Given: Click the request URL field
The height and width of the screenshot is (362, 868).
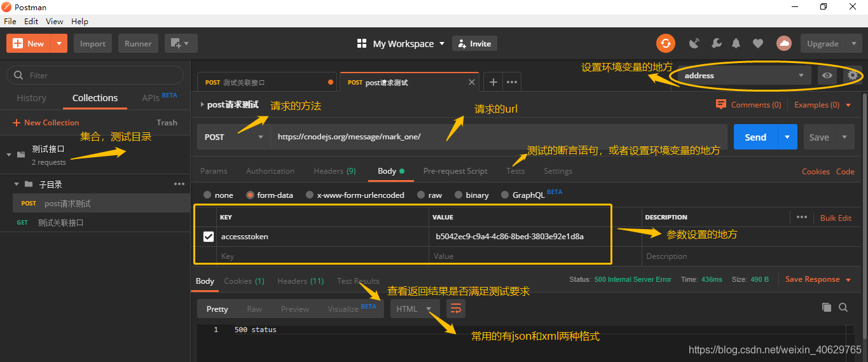Looking at the screenshot, I should pyautogui.click(x=499, y=137).
